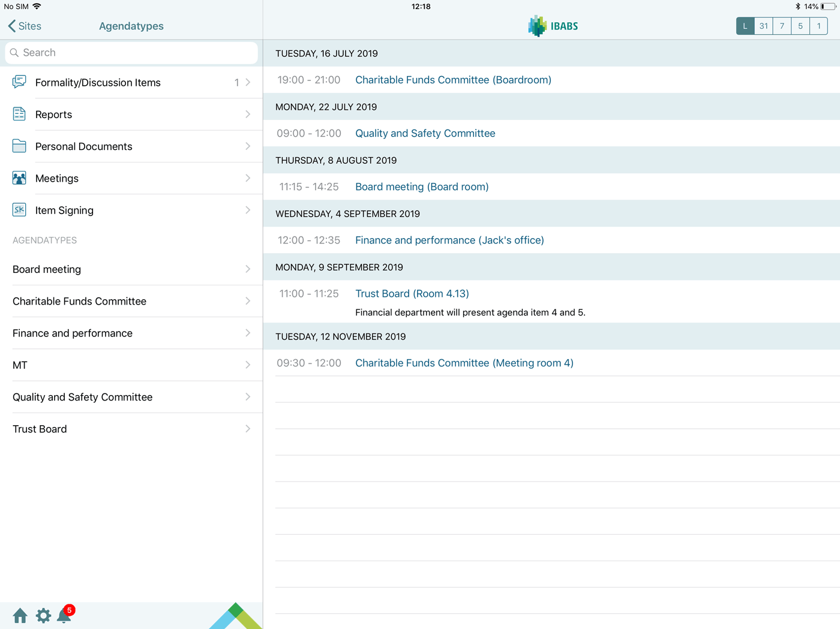Open notifications via the bell icon
Image resolution: width=840 pixels, height=629 pixels.
point(64,616)
